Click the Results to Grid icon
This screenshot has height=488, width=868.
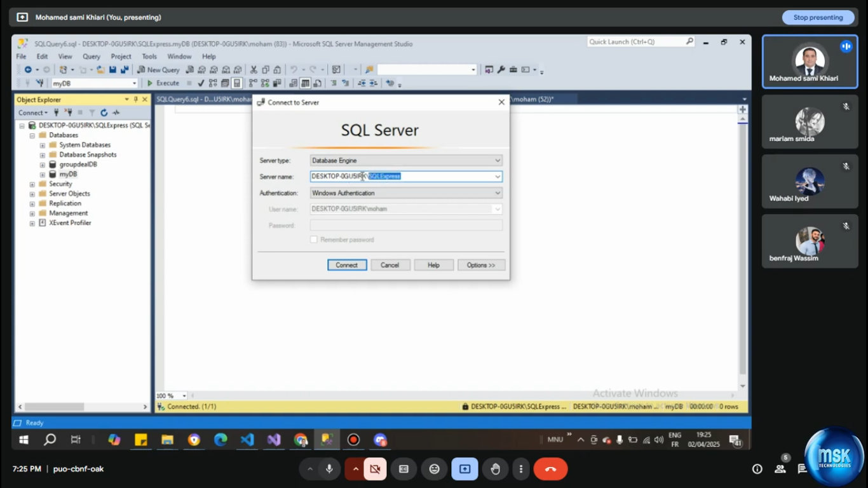305,83
